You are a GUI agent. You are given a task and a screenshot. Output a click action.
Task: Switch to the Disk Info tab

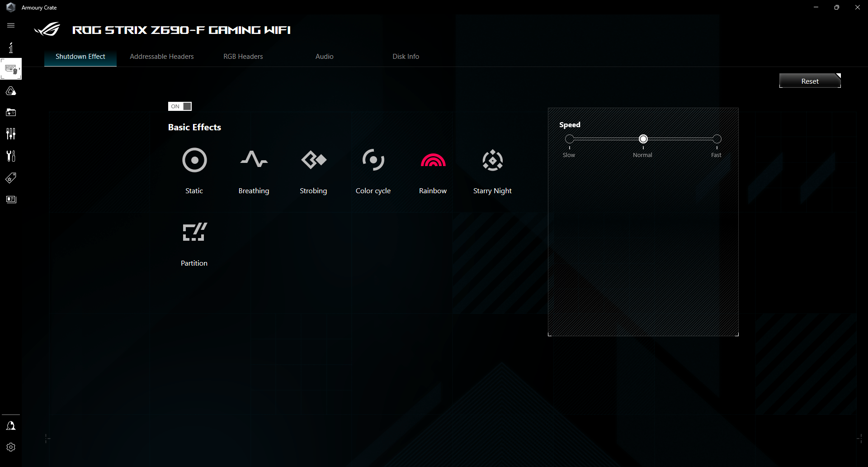(406, 56)
